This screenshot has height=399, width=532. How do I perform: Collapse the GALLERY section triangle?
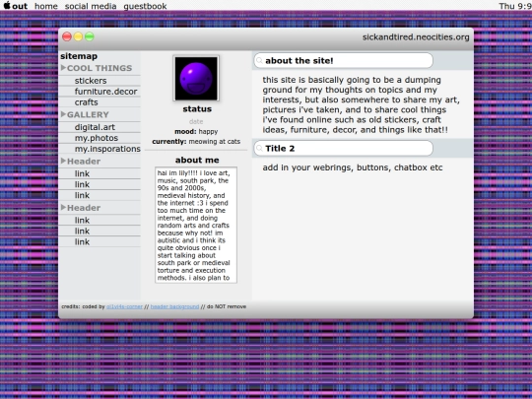(x=63, y=114)
